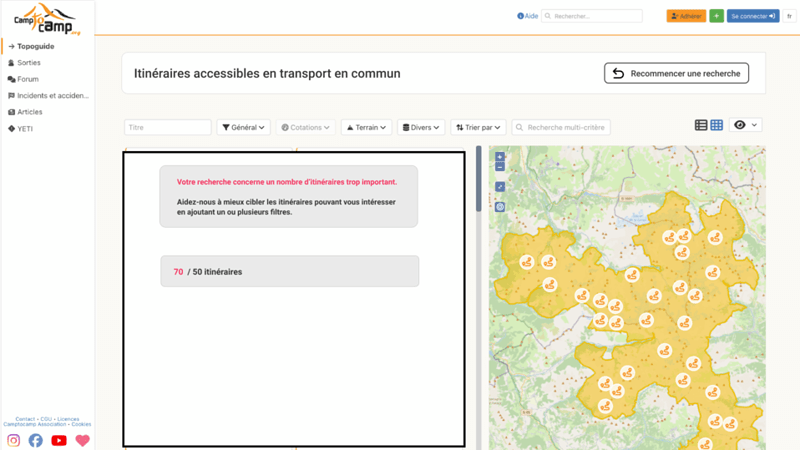Expand the Général filter dropdown

[243, 127]
